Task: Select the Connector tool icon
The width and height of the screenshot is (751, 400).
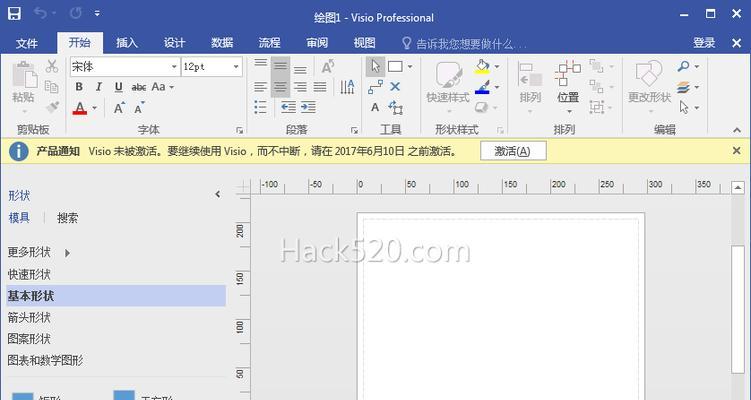Action: [x=375, y=87]
